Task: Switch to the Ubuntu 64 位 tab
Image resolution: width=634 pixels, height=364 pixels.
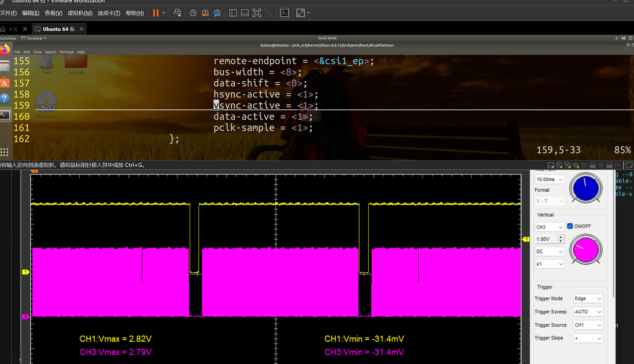Action: coord(59,29)
